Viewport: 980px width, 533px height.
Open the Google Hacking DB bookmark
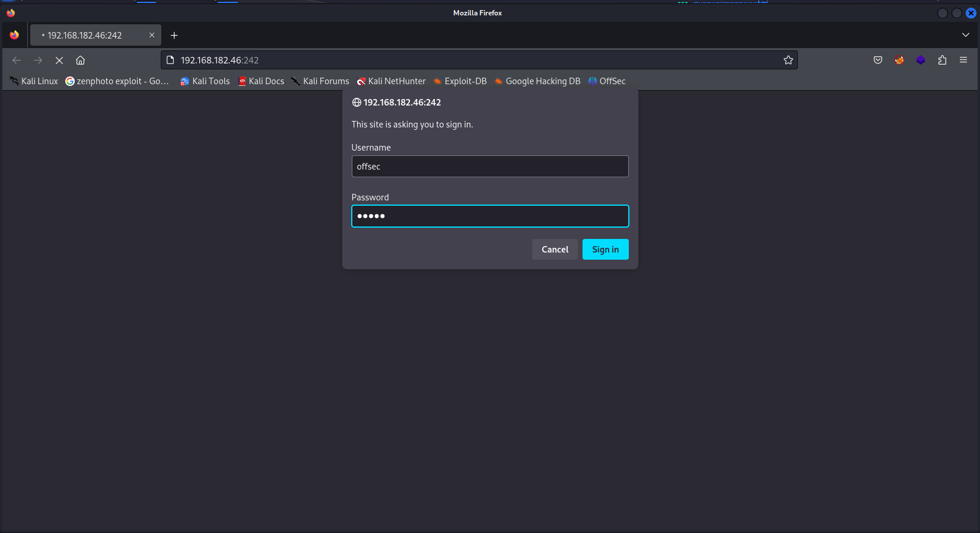click(x=537, y=81)
